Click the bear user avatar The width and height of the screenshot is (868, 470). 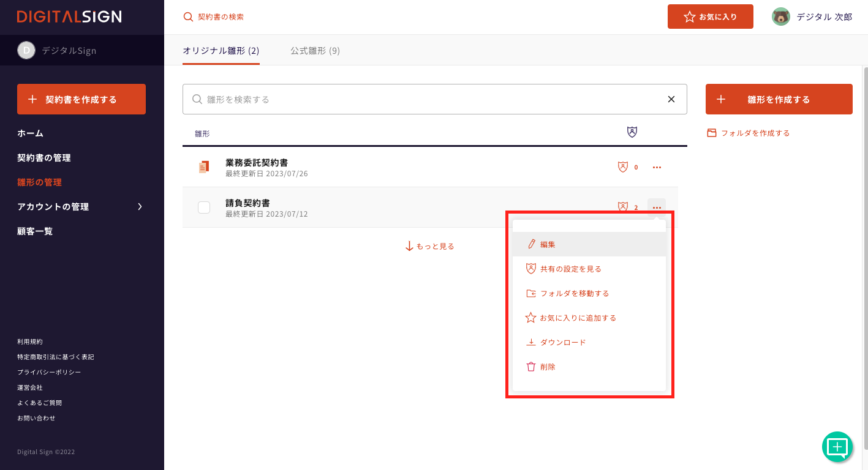point(780,17)
